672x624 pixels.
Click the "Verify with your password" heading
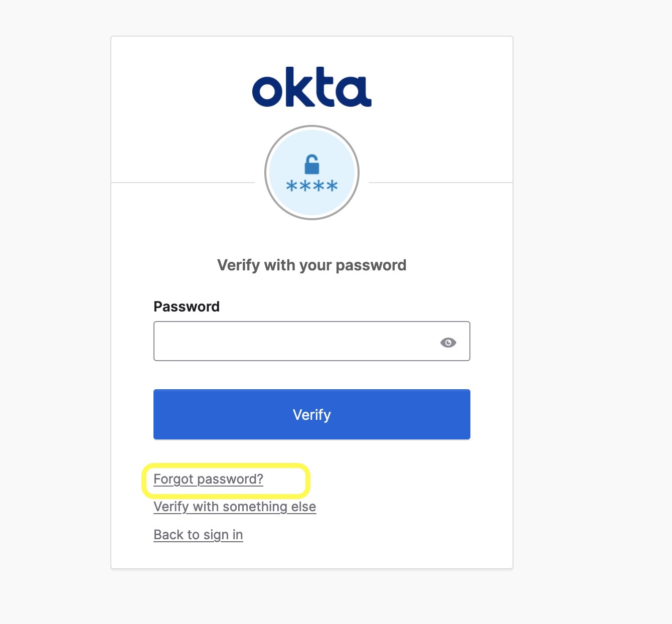click(311, 265)
